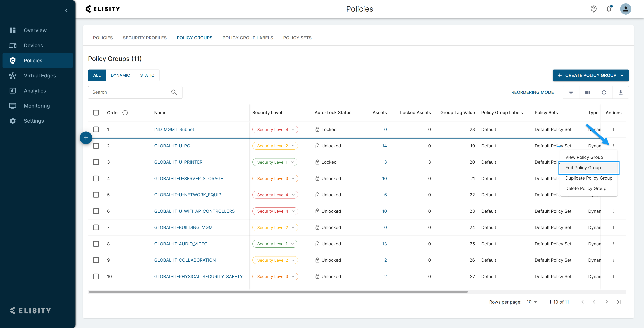Click the filter list icon
The image size is (644, 328).
(571, 92)
